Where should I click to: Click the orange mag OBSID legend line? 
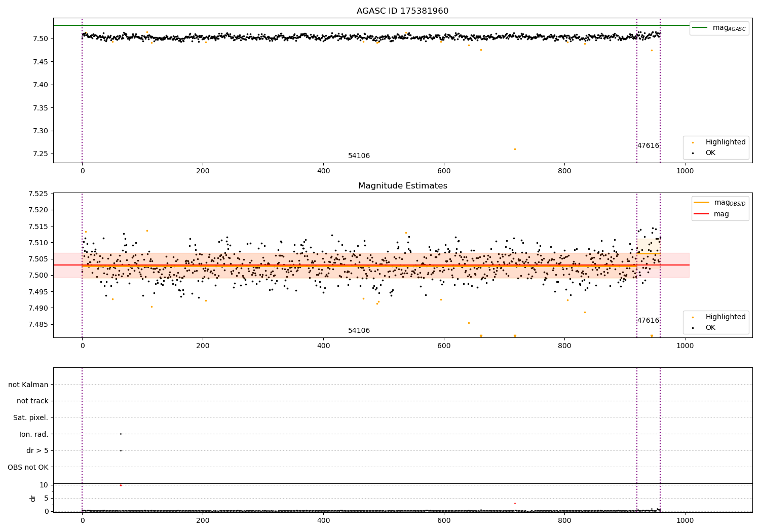(x=701, y=203)
